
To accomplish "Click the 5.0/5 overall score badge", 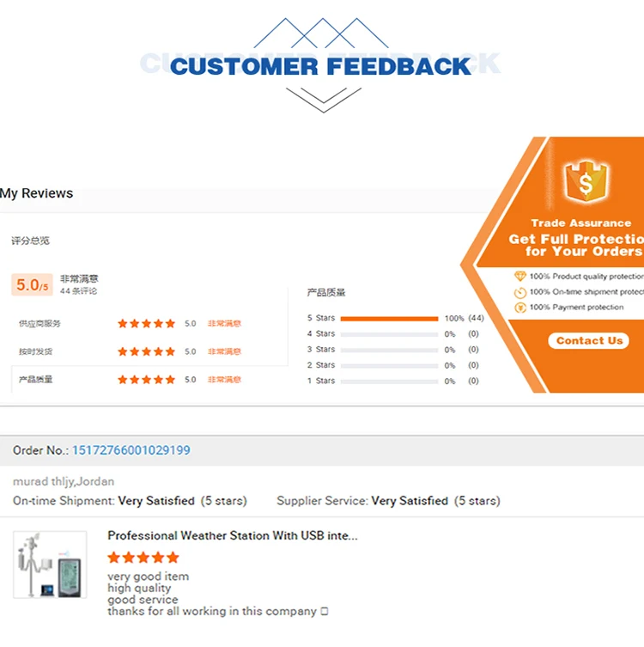I will 32,284.
